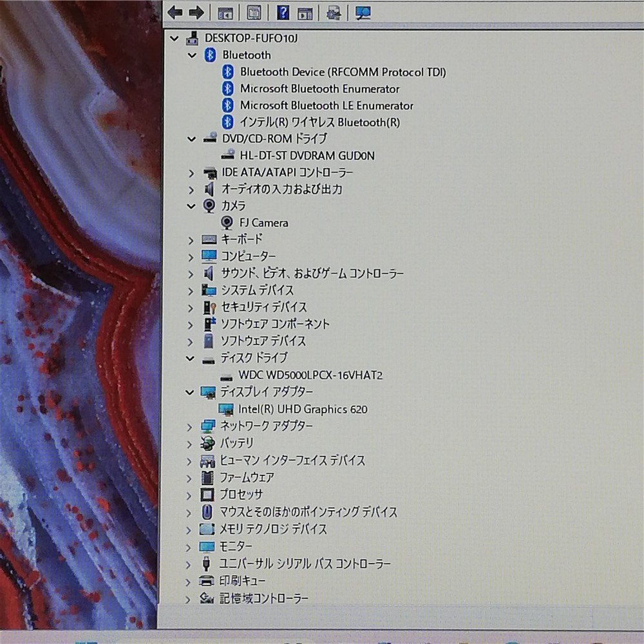The width and height of the screenshot is (644, 644).
Task: Click the Back arrow in toolbar
Action: tap(175, 12)
